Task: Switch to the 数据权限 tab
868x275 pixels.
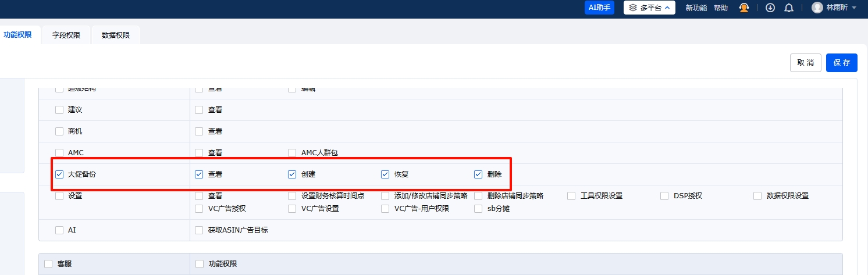Action: [x=116, y=35]
